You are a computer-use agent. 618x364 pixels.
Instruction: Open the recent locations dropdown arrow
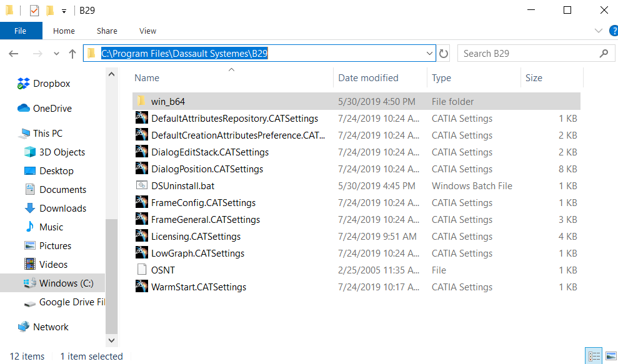56,54
